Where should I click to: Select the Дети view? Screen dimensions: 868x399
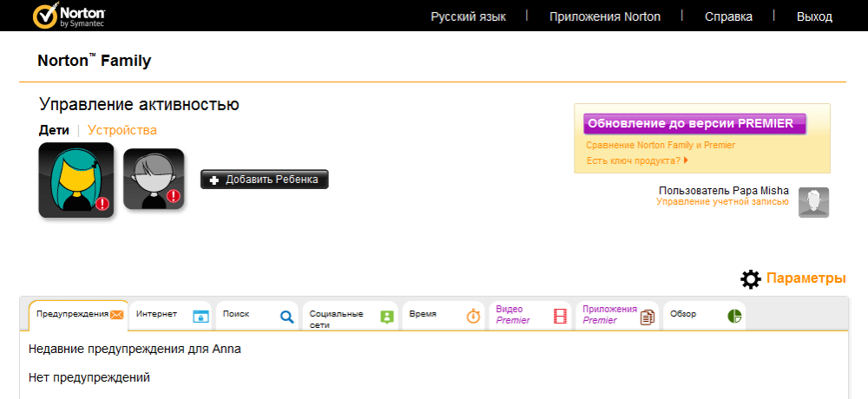[54, 131]
